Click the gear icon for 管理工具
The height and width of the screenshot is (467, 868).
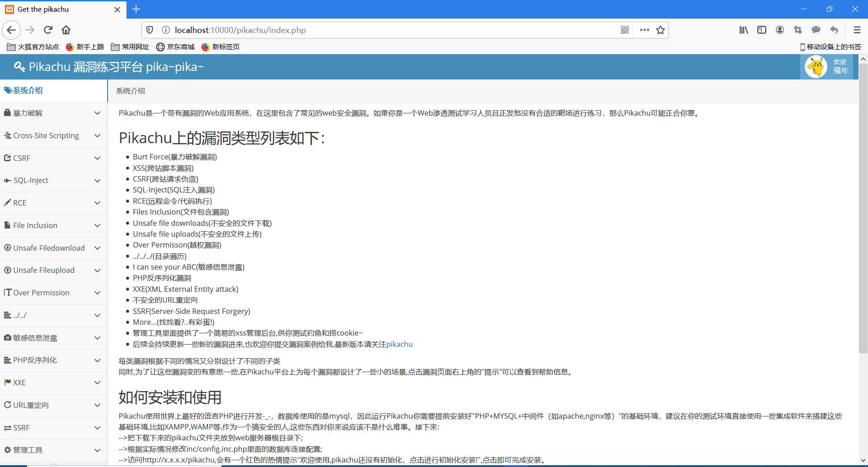7,450
